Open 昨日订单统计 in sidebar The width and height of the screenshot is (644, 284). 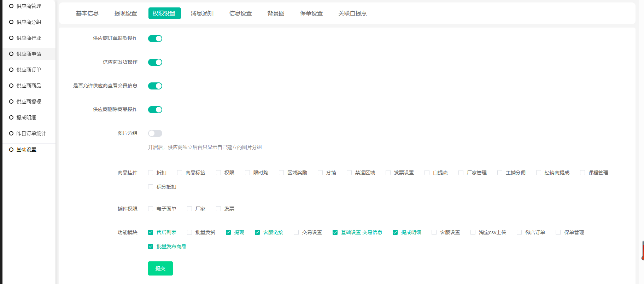(x=31, y=133)
